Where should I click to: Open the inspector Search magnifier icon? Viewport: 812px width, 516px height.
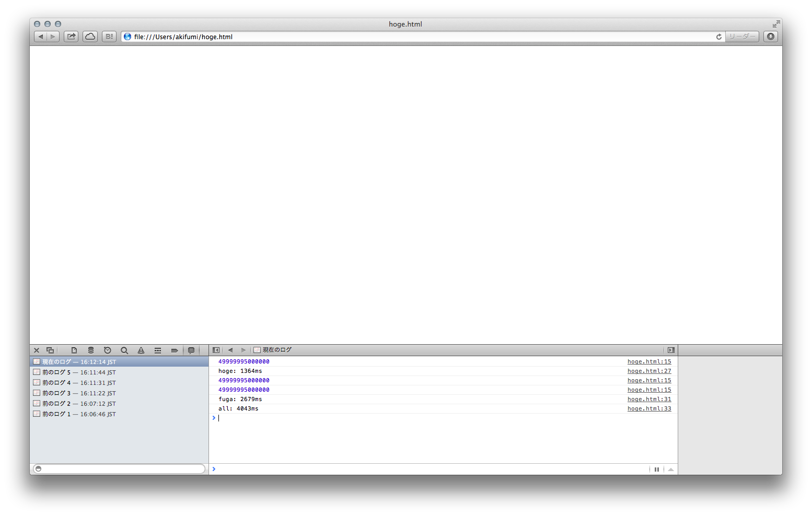click(x=124, y=350)
